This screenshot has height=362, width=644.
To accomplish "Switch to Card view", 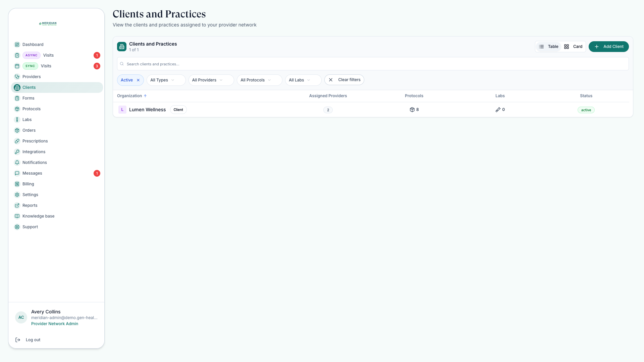I will point(573,47).
